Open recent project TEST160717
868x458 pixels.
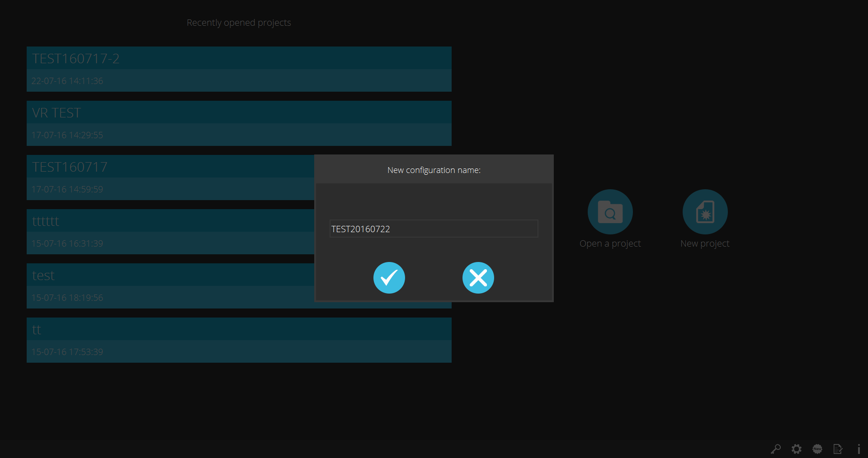click(170, 178)
